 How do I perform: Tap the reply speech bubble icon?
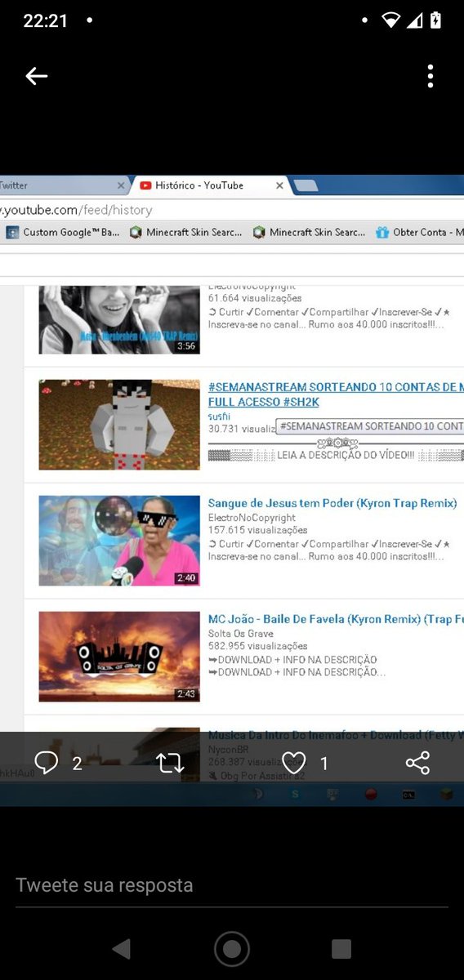click(47, 764)
